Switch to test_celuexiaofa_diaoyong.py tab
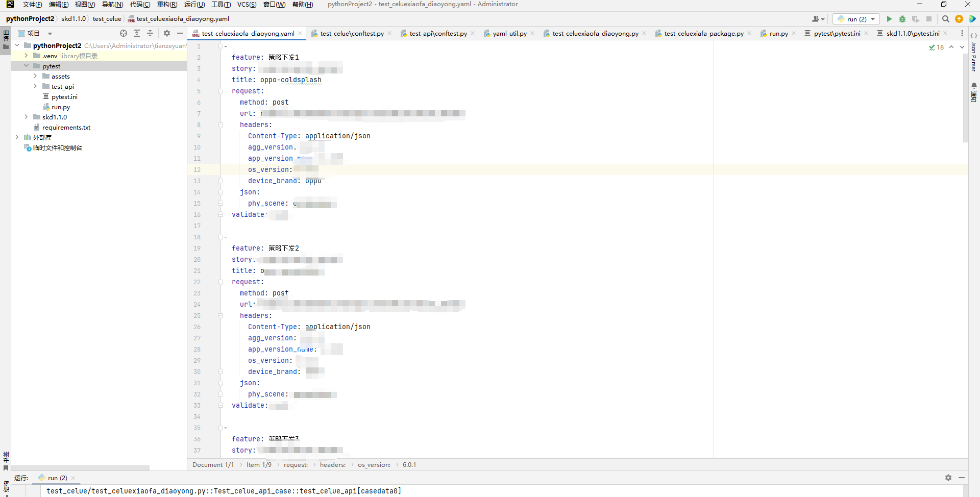 (x=595, y=33)
